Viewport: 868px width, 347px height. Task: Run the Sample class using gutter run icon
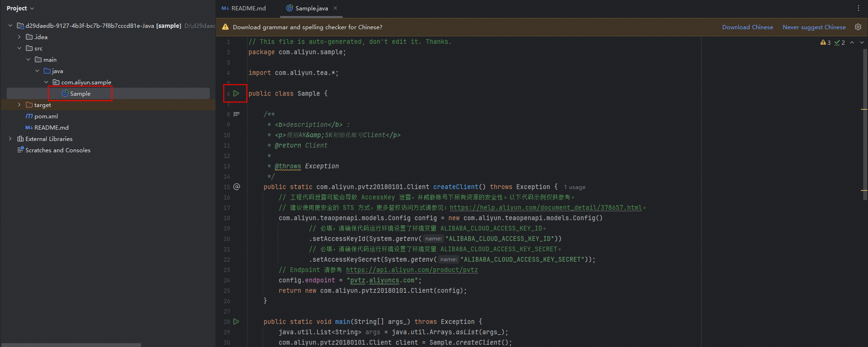[x=236, y=93]
